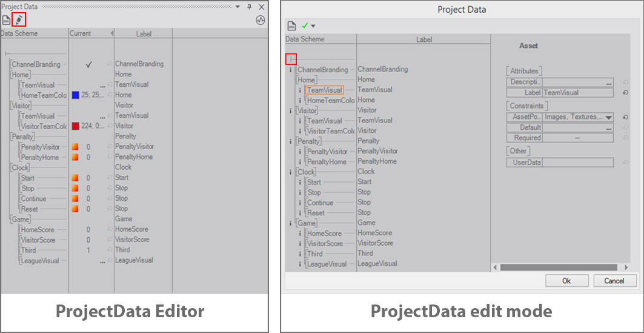Screen dimensions: 644x333
Task: Click the blue HomeTeamColor swatch
Action: [76, 95]
